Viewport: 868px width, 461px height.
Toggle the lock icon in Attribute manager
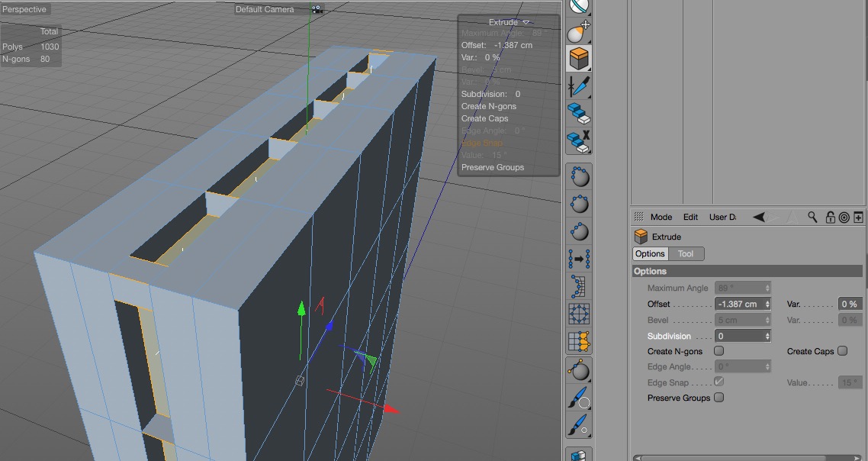pyautogui.click(x=831, y=218)
